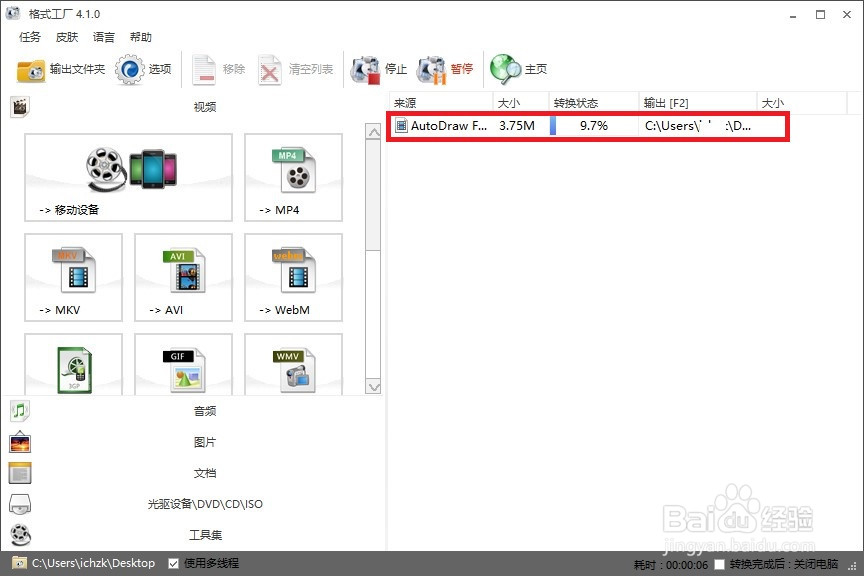
Task: Click C:\Users\ichzk\Desktop path in status bar
Action: tap(93, 563)
